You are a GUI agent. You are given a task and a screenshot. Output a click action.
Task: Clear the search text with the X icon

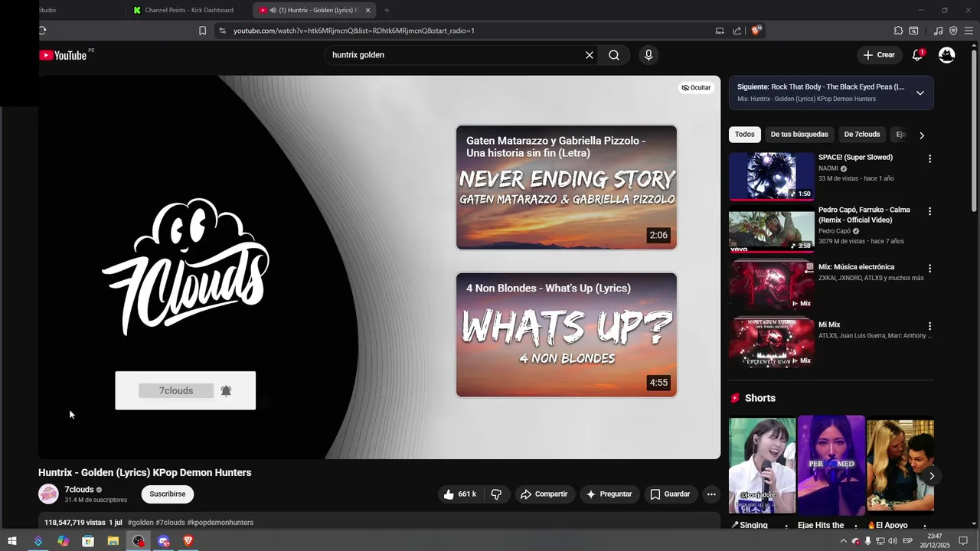590,55
